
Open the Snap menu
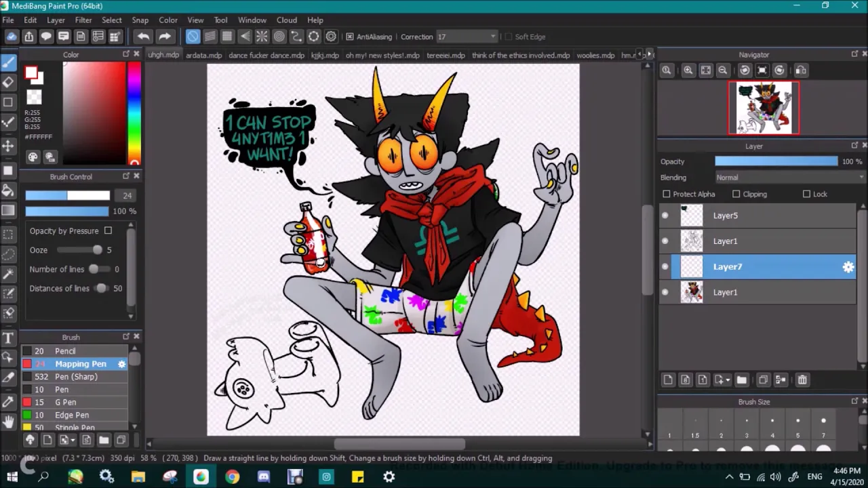coord(140,20)
